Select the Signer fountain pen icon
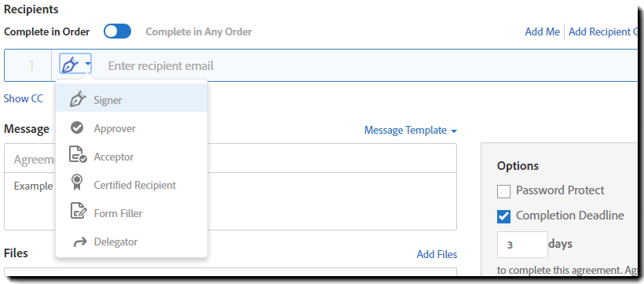The height and width of the screenshot is (284, 644). point(78,100)
